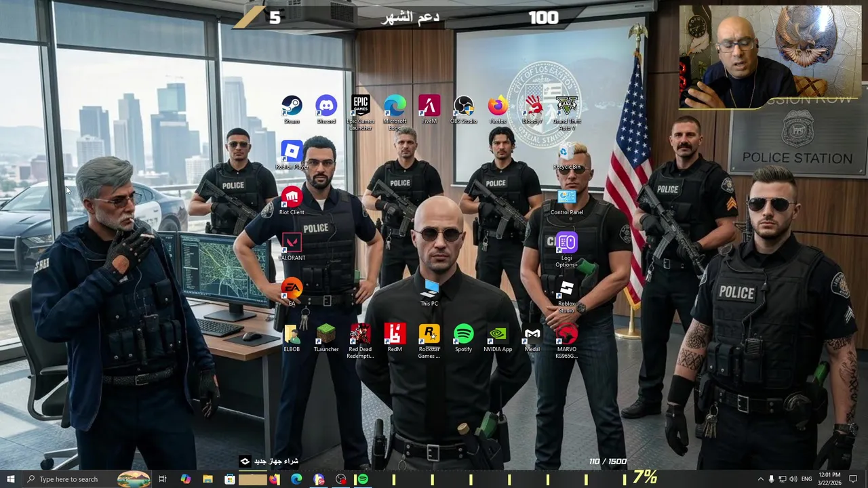Switch to Spotify in the taskbar
Image resolution: width=868 pixels, height=488 pixels.
[363, 479]
